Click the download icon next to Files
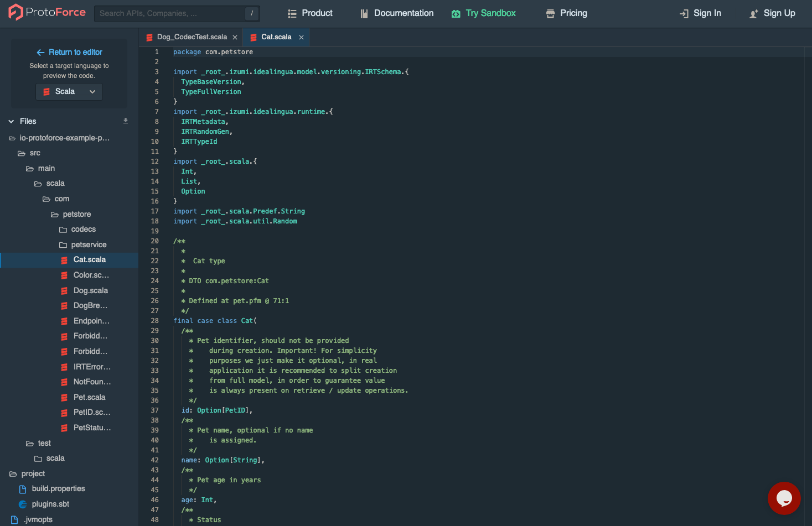Image resolution: width=812 pixels, height=526 pixels. tap(126, 121)
